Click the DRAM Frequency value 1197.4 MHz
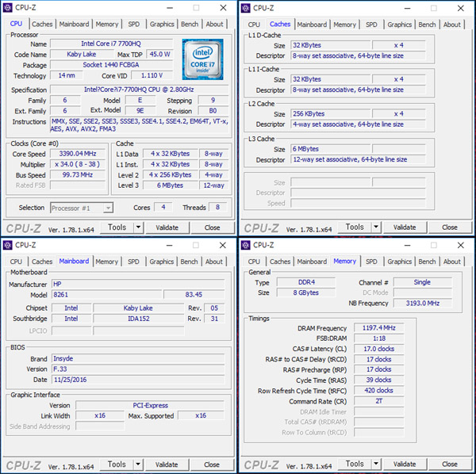Image resolution: width=476 pixels, height=474 pixels. pos(379,328)
